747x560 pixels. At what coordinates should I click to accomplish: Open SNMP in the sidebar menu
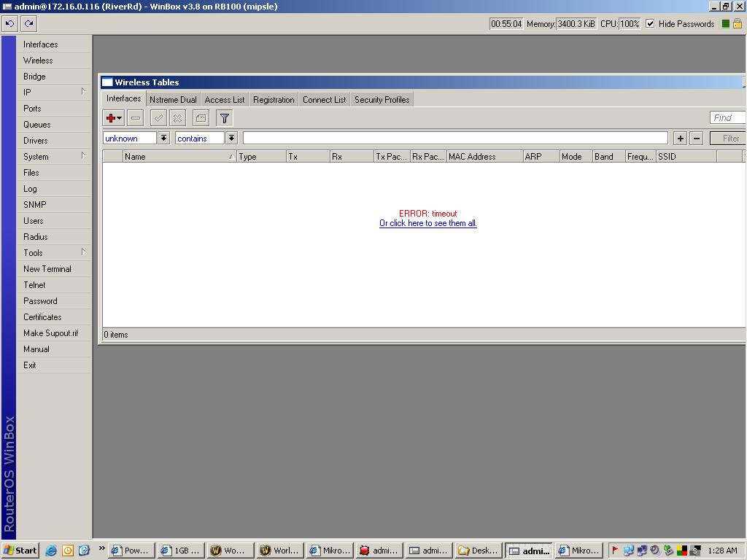(x=53, y=205)
